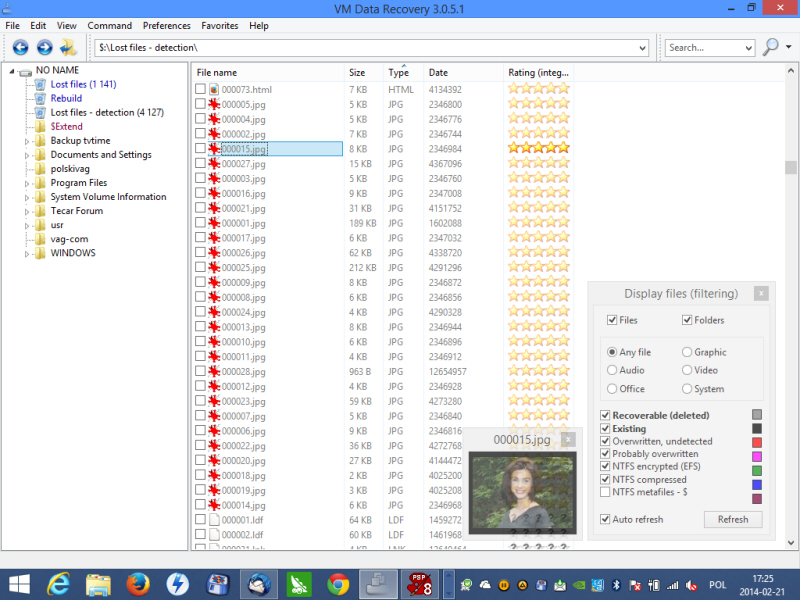Sort by Rating column header
The width and height of the screenshot is (800, 600).
pyautogui.click(x=538, y=72)
